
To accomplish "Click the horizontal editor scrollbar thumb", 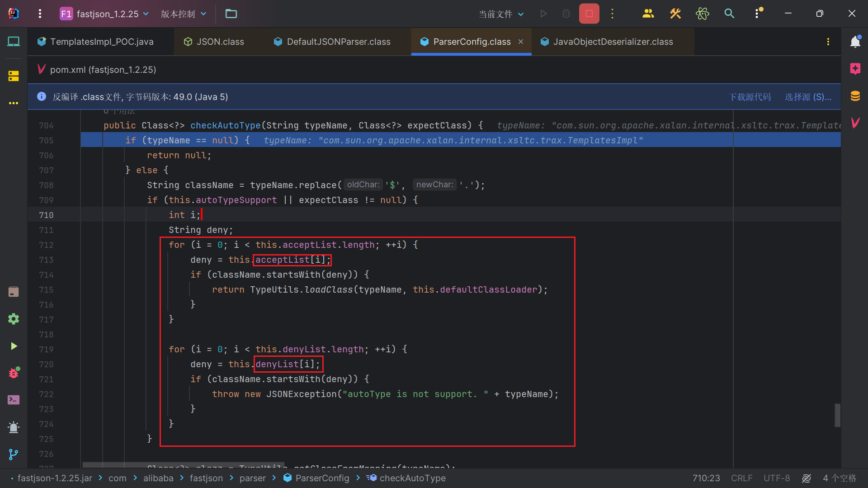I will point(184,465).
